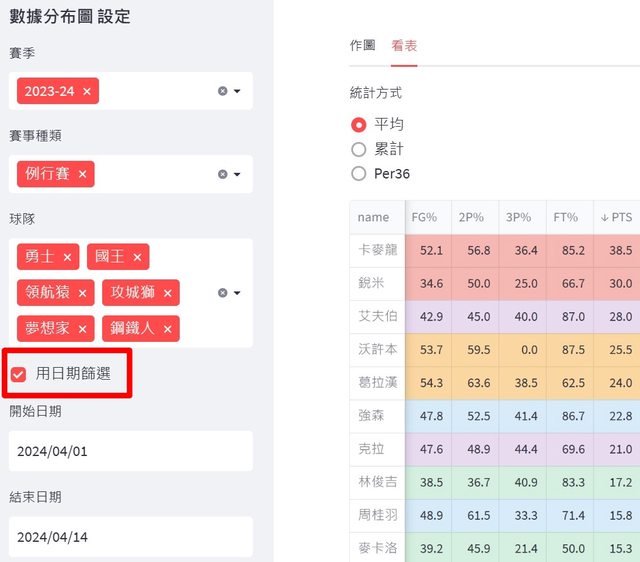Open the 看表 tab
This screenshot has height=562, width=640.
404,46
